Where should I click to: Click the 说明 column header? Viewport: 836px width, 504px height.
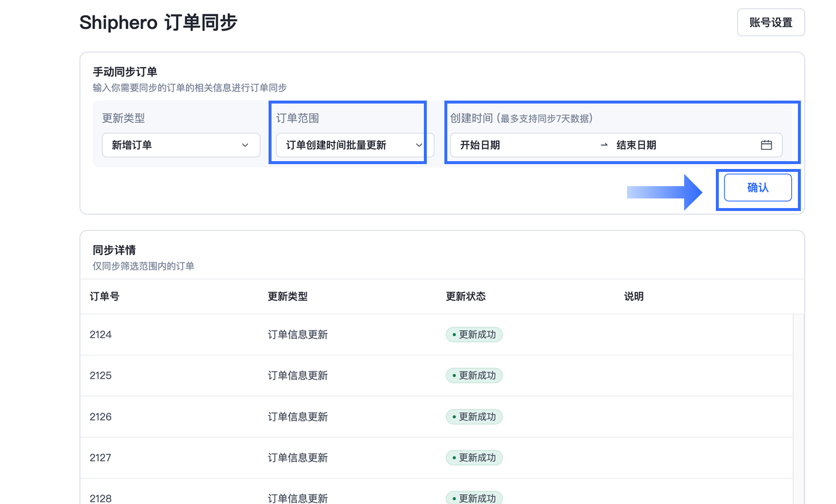click(634, 296)
